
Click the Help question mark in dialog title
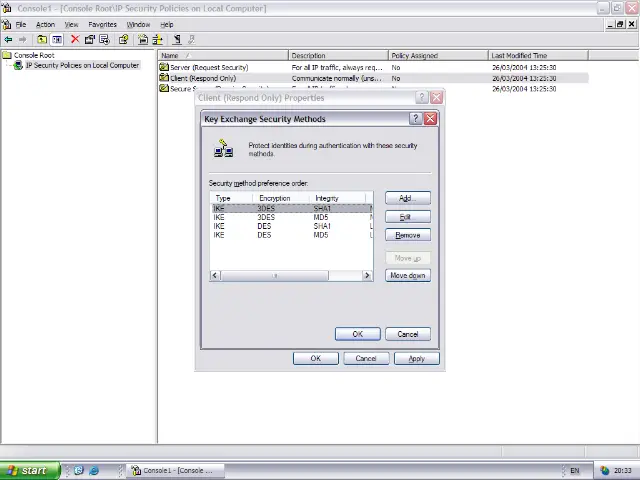(416, 119)
